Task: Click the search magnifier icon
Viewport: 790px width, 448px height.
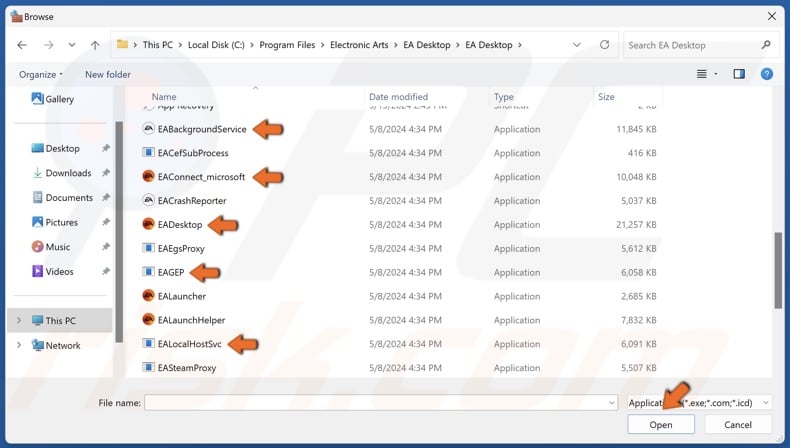Action: pyautogui.click(x=766, y=45)
